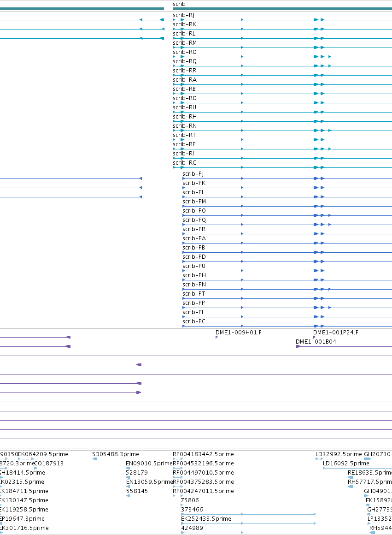This screenshot has height=535, width=392.
Task: Click protein label scrib-PM
Action: coord(194,201)
